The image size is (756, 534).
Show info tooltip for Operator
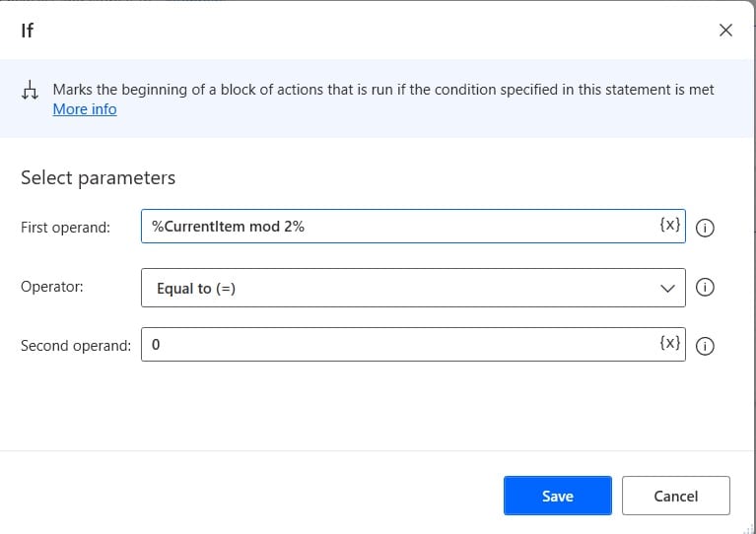pyautogui.click(x=705, y=288)
